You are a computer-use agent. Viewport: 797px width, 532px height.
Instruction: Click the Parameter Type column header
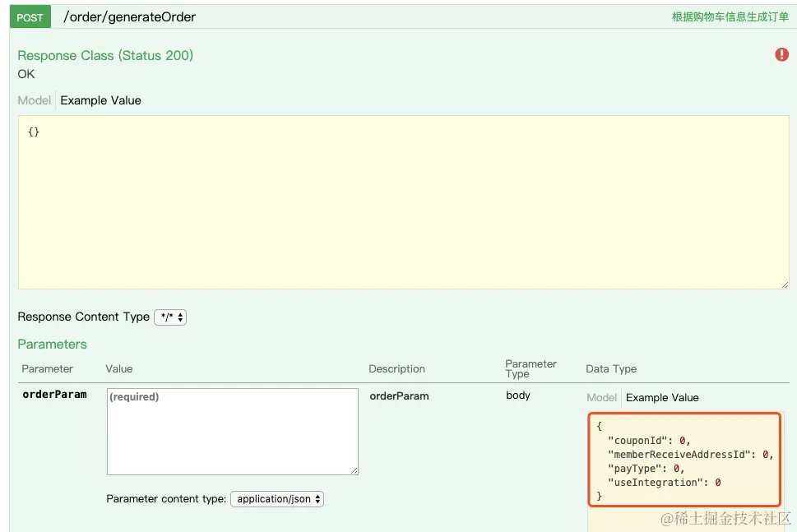coord(531,369)
